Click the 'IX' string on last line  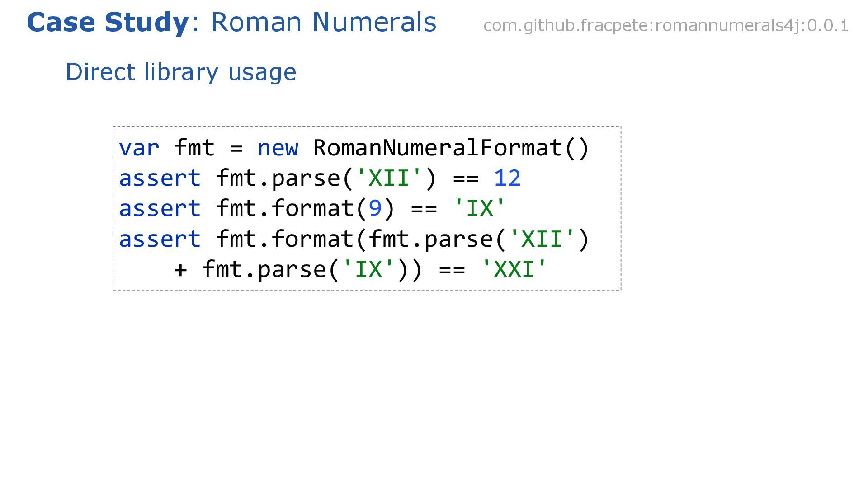[x=368, y=270]
